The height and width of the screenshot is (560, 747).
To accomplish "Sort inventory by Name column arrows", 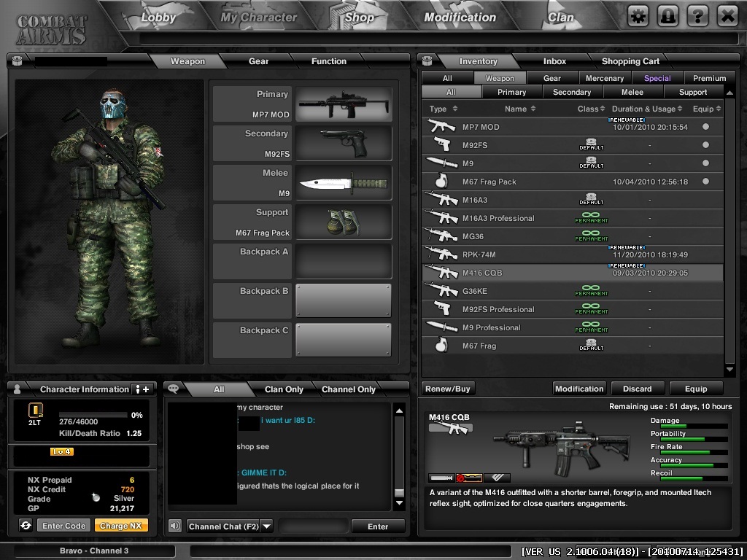I will (x=533, y=109).
